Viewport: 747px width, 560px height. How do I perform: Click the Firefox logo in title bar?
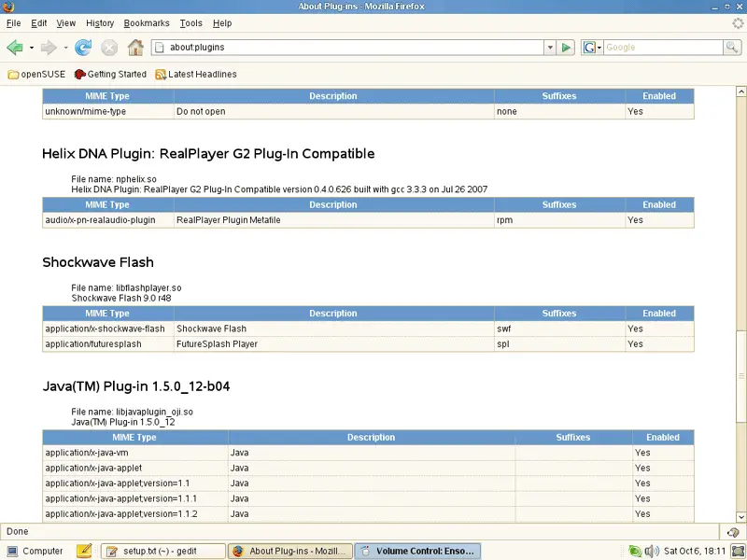(8, 7)
